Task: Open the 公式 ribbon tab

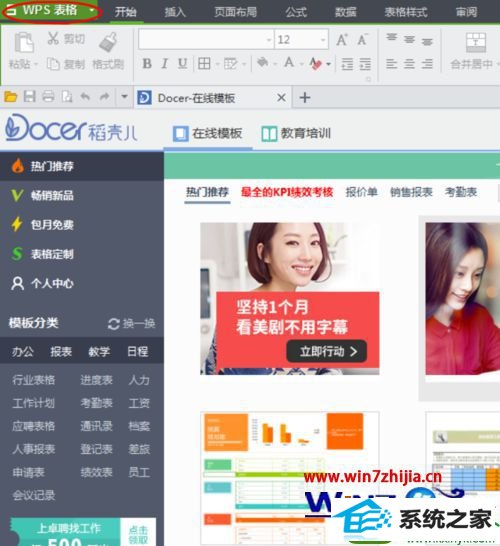Action: [296, 12]
